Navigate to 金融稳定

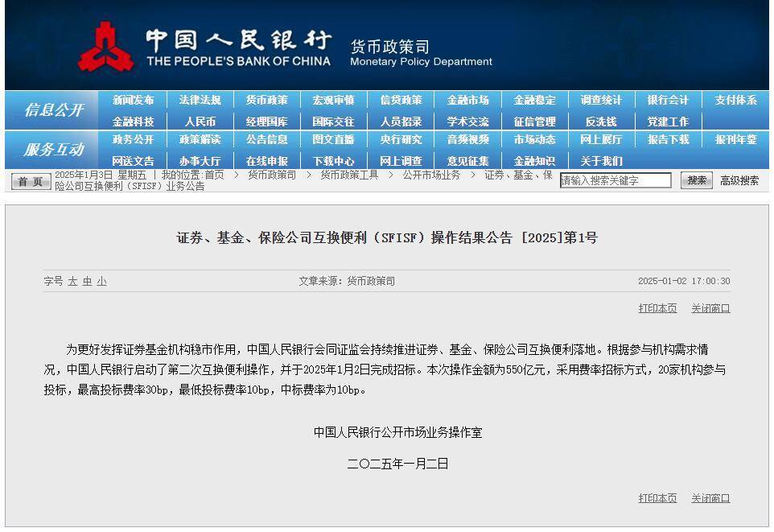(534, 101)
